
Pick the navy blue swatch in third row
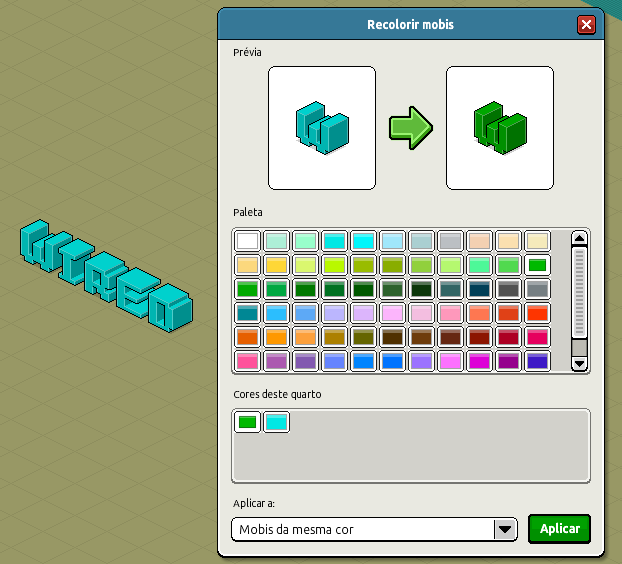pyautogui.click(x=479, y=289)
